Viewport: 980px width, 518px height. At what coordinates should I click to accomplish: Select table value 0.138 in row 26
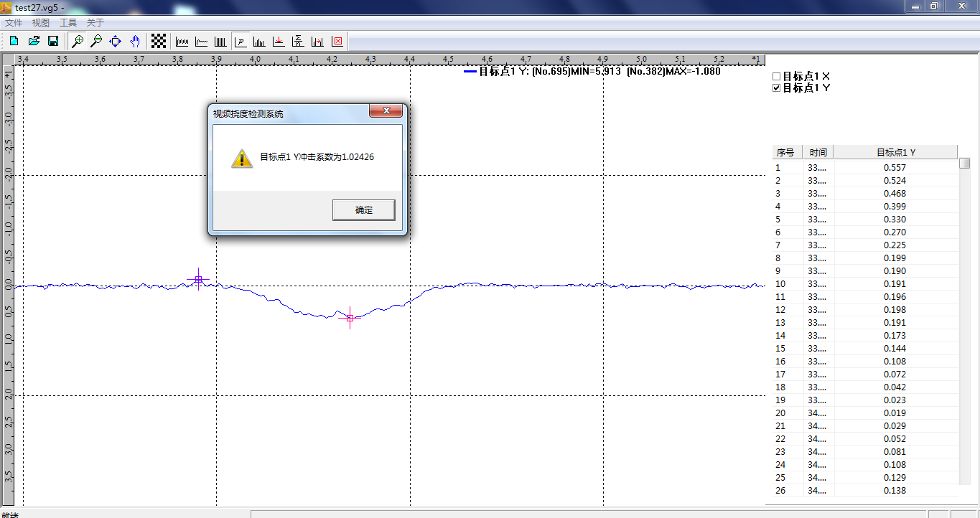895,491
